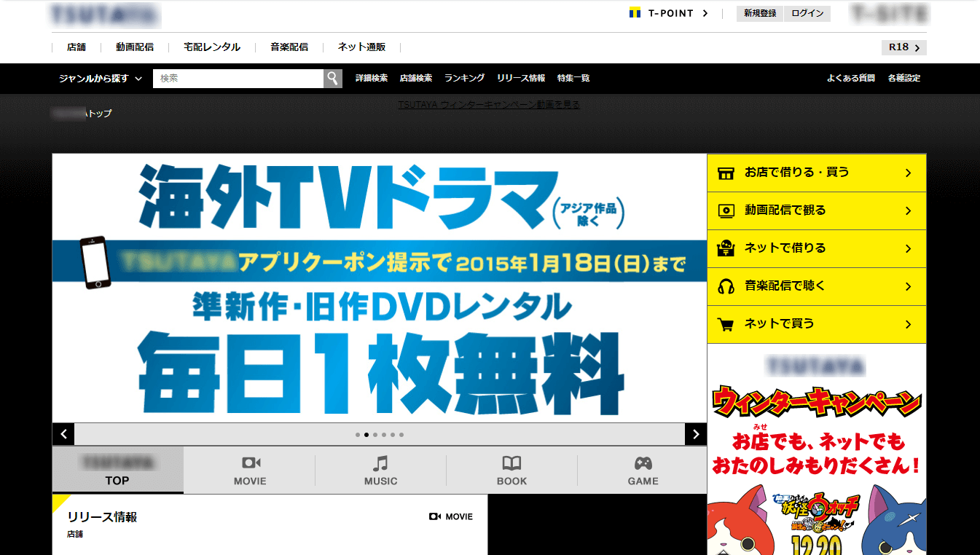Go to next banner slide arrow

click(x=696, y=434)
